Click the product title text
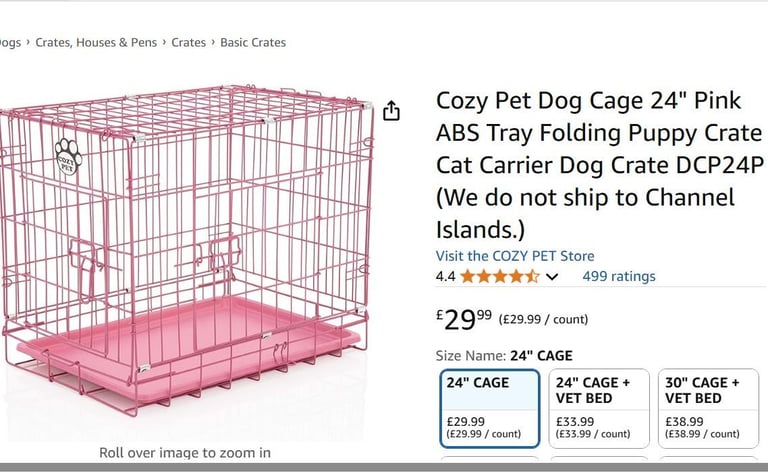The height and width of the screenshot is (473, 768). pyautogui.click(x=600, y=165)
